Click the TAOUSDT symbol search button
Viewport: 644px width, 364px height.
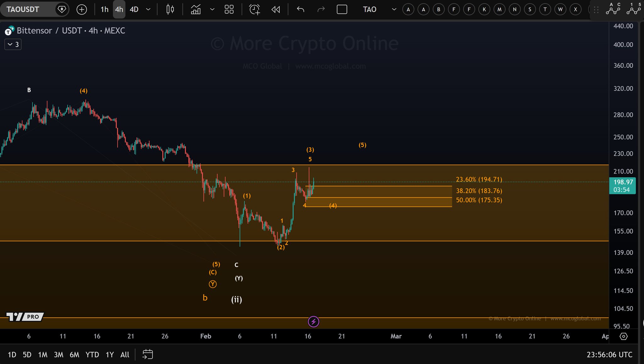24,9
